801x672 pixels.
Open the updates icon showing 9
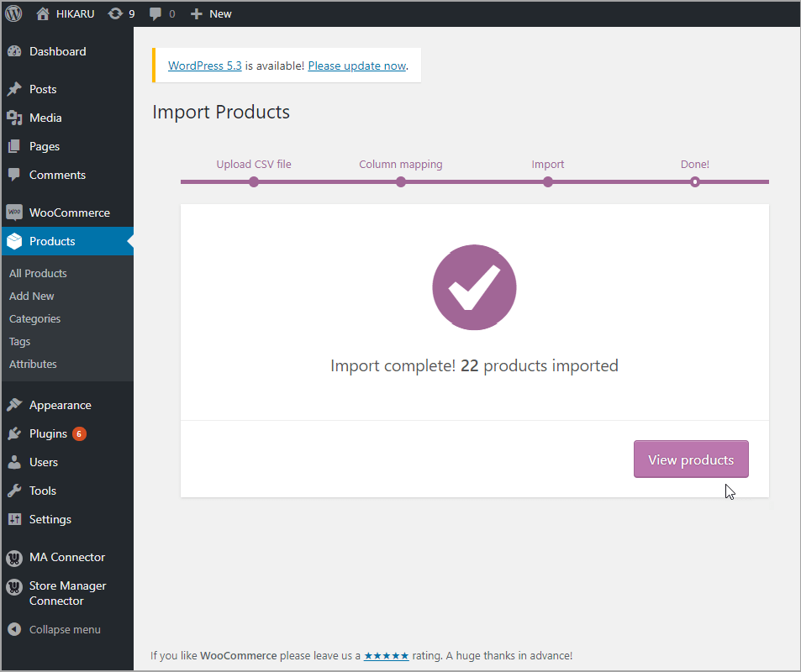[x=115, y=13]
